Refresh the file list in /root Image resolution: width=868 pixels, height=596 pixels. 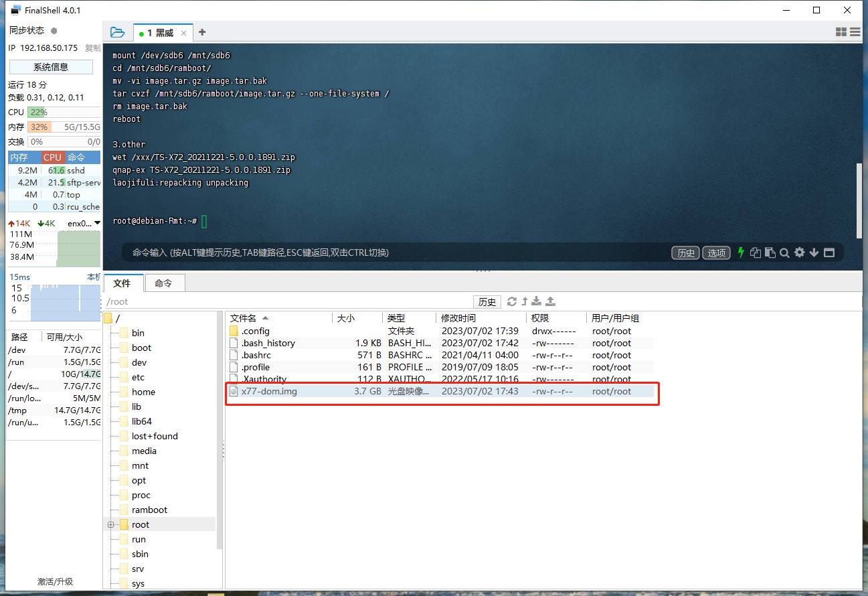tap(512, 302)
